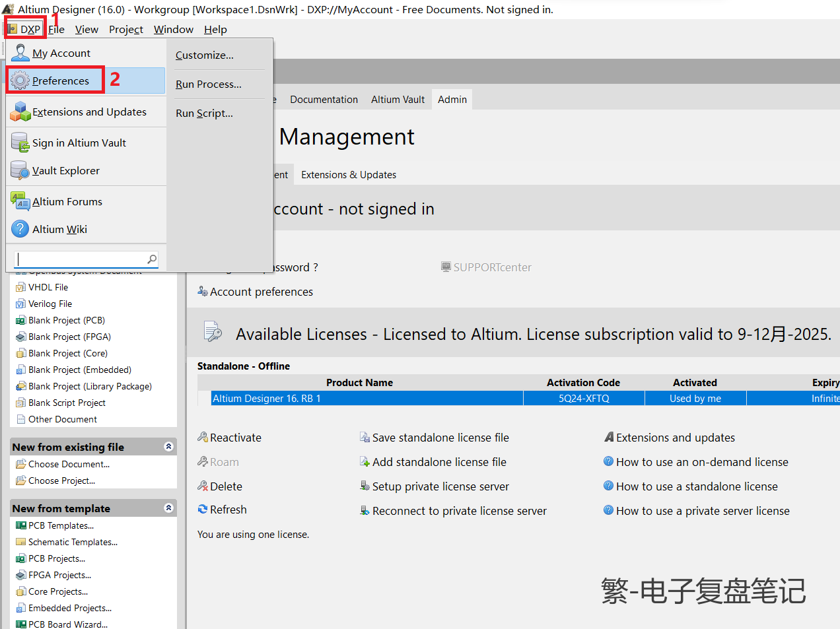Viewport: 840px width, 629px height.
Task: Select VHDL File in Files panel
Action: (x=42, y=287)
